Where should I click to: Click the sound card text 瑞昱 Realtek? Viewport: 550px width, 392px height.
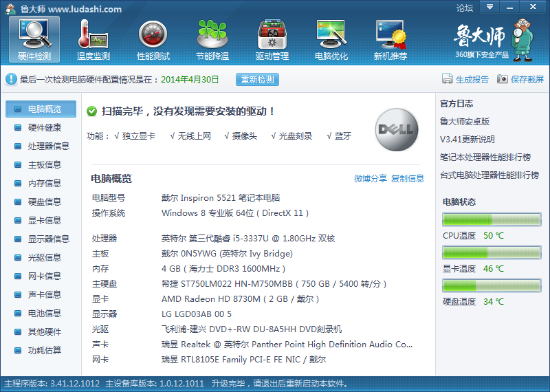[x=186, y=345]
